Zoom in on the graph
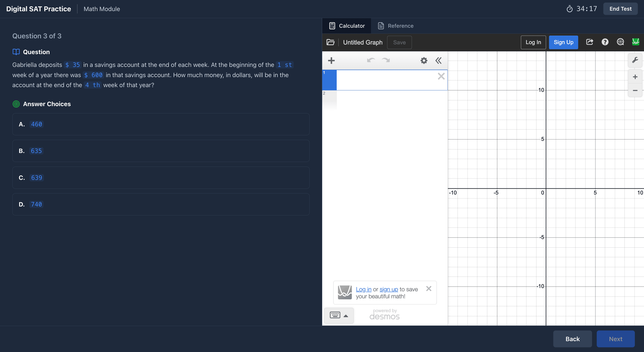Image resolution: width=644 pixels, height=352 pixels. pos(635,77)
